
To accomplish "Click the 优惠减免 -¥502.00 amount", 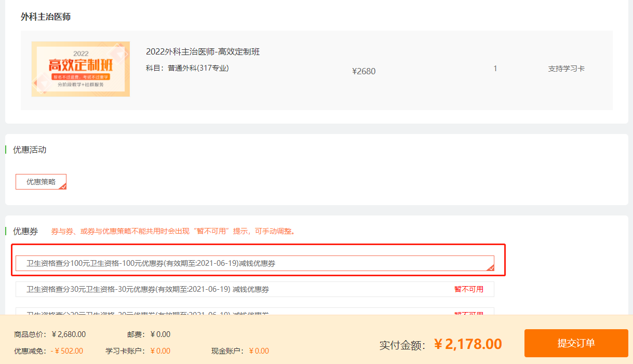I will pyautogui.click(x=67, y=350).
